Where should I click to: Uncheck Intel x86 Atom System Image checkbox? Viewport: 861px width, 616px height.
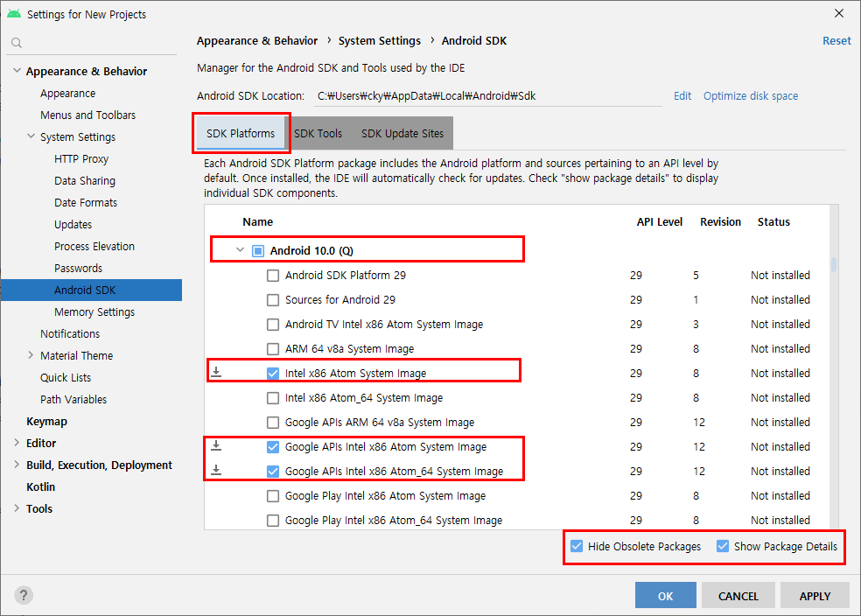pyautogui.click(x=273, y=374)
